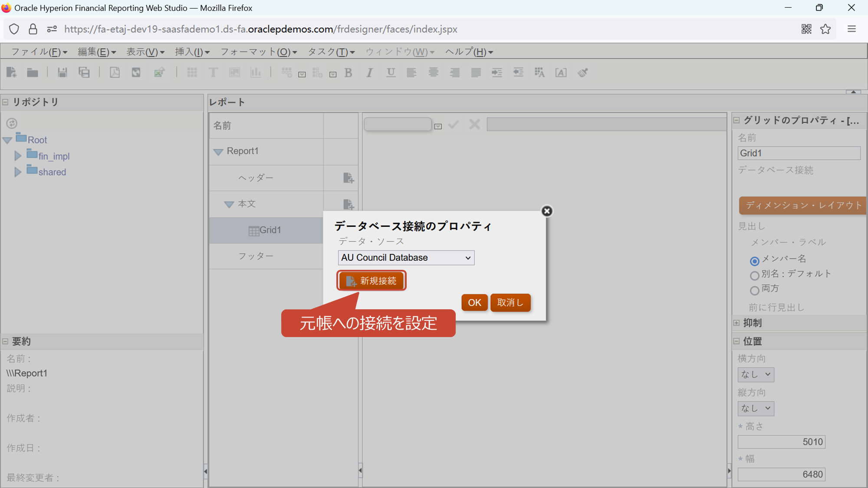Select the メンバー名 radio button
The height and width of the screenshot is (488, 868).
click(x=754, y=261)
